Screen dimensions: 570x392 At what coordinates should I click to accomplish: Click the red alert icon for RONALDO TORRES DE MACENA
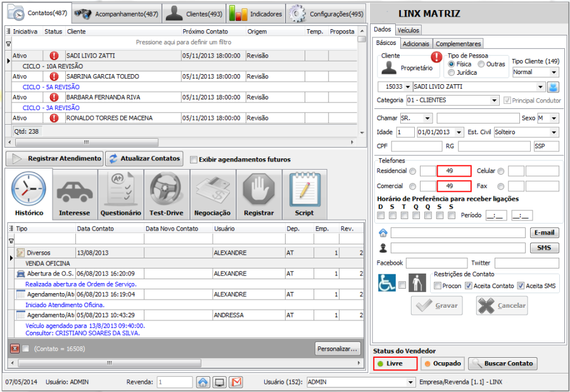point(54,118)
